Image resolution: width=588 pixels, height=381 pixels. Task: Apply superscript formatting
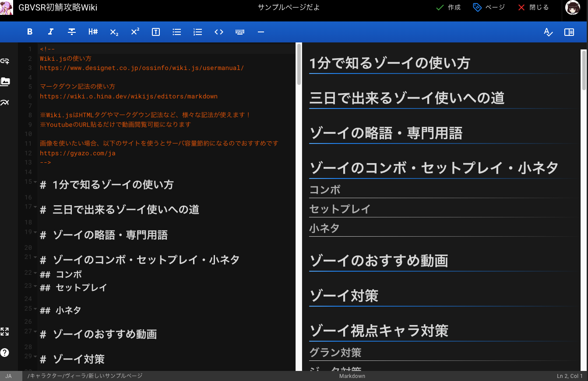[135, 31]
